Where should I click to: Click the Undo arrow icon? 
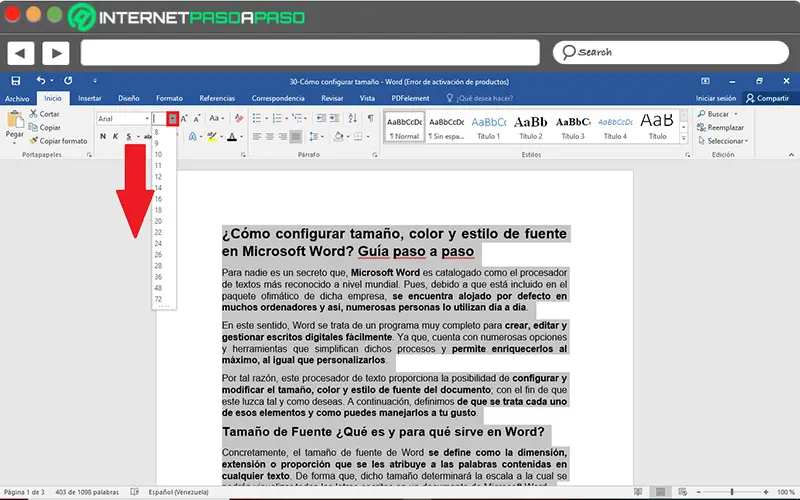(41, 80)
